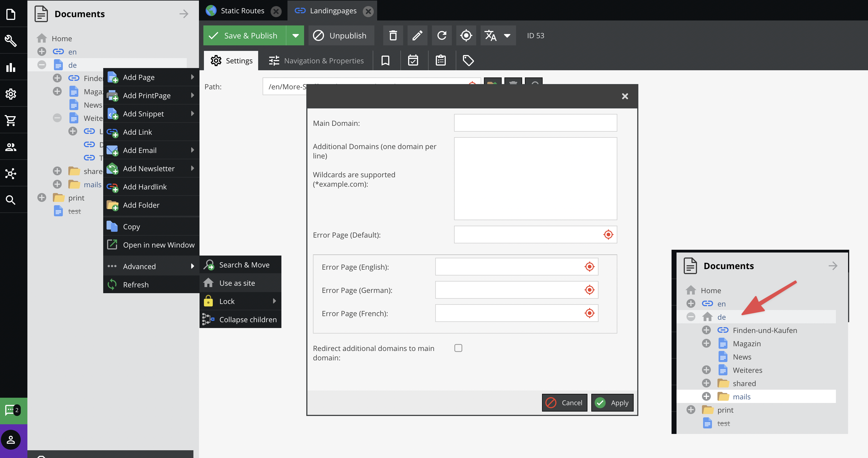Open the wrench tools sidebar icon
The height and width of the screenshot is (458, 868).
(11, 40)
